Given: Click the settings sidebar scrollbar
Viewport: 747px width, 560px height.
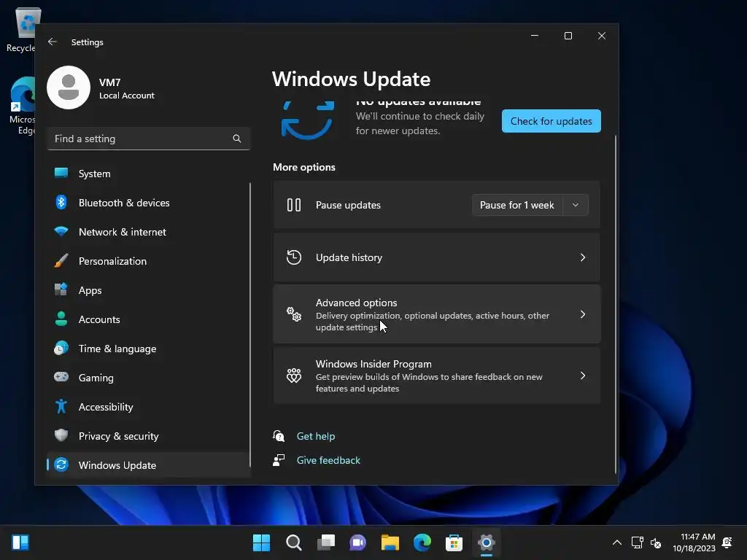Looking at the screenshot, I should [250, 324].
